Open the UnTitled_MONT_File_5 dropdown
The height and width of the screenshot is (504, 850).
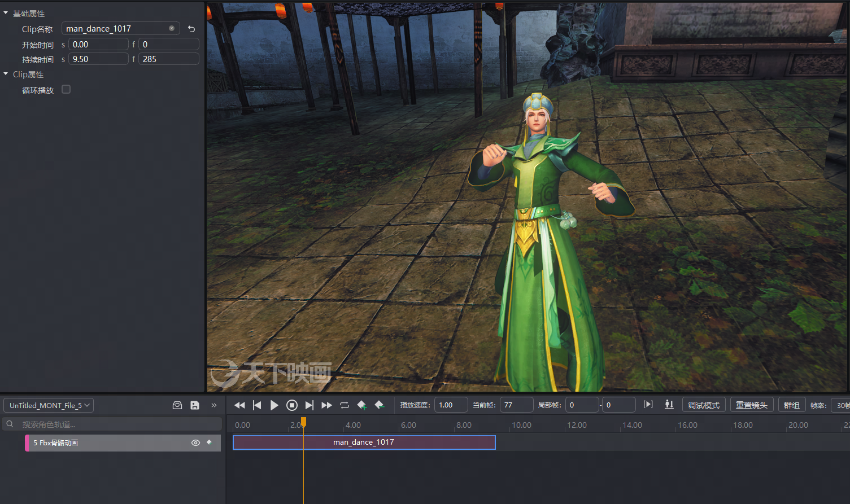pos(49,405)
